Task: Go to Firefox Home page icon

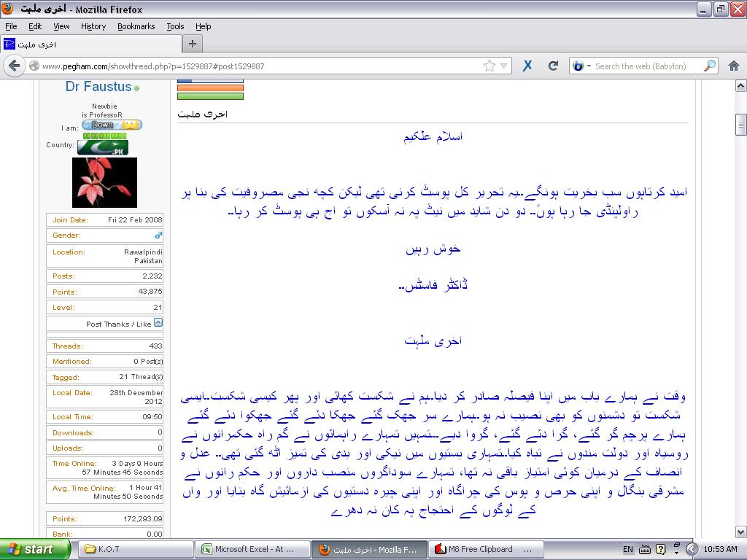Action: coord(734,66)
